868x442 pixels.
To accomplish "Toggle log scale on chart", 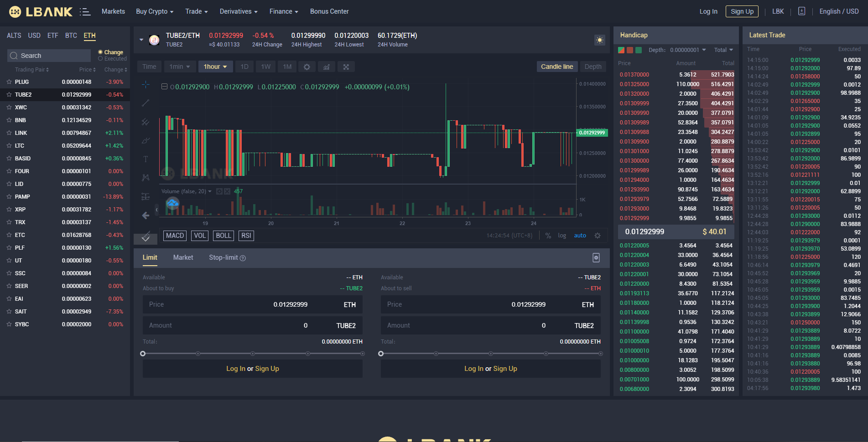I will [x=562, y=236].
